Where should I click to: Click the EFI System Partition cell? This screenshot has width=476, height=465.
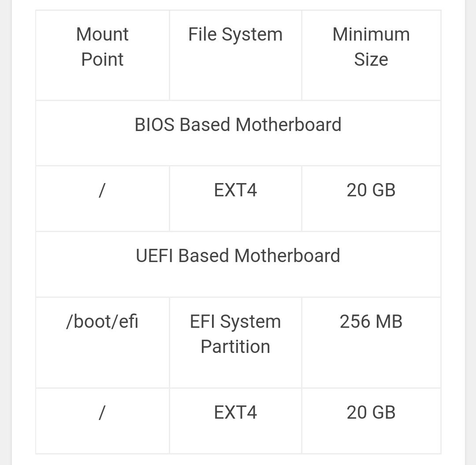[x=235, y=334]
